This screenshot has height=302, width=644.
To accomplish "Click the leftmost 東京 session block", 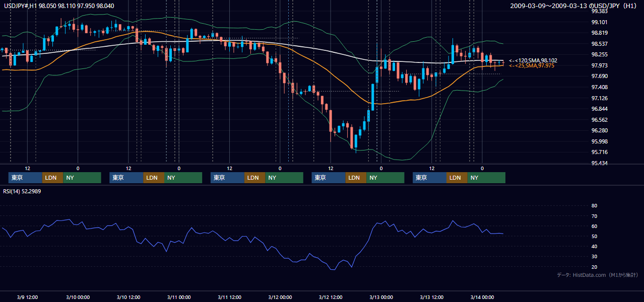I will click(x=25, y=178).
